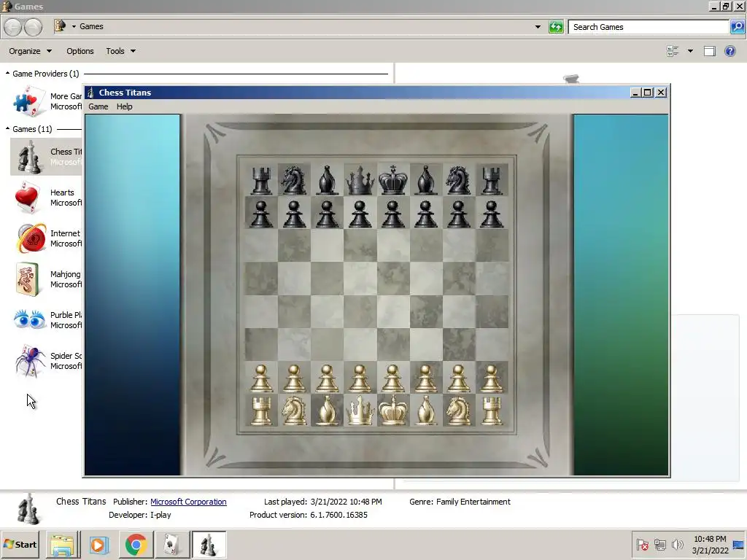Open the Options menu in Games window
The image size is (747, 560).
pyautogui.click(x=80, y=51)
